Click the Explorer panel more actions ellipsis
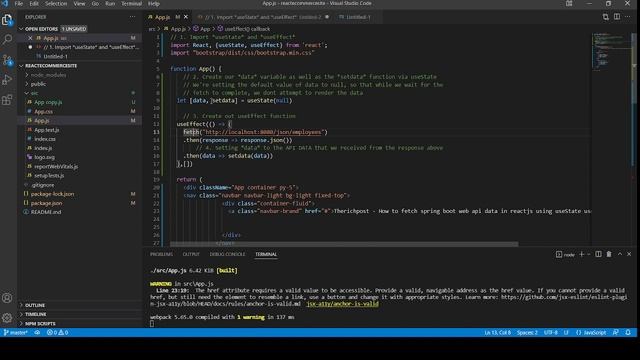 132,17
